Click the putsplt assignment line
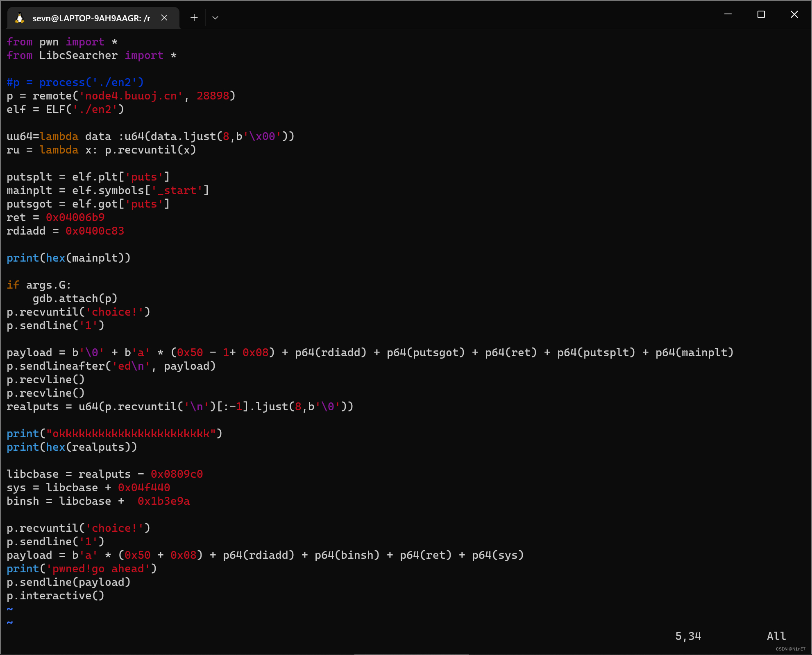The image size is (812, 655). point(88,177)
